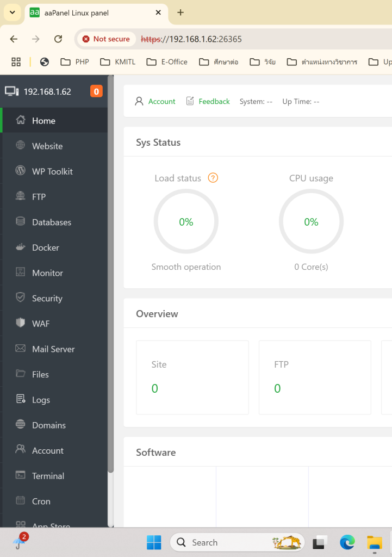Select Docker from the sidebar
The width and height of the screenshot is (392, 557).
[x=55, y=247]
